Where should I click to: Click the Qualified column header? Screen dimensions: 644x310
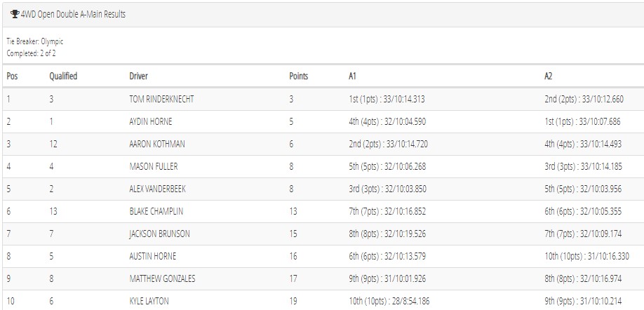point(63,76)
